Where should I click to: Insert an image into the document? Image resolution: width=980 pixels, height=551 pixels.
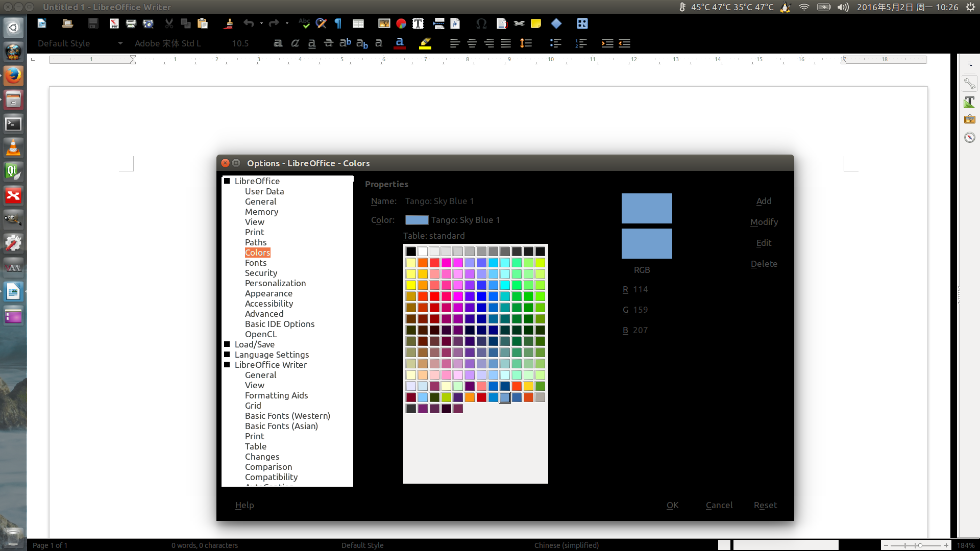(x=384, y=23)
